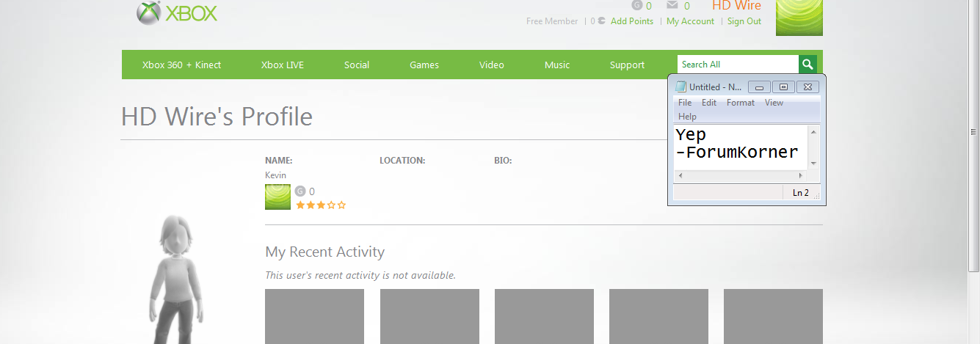Click the Gamerscore G icon beside profile gamerpic
The height and width of the screenshot is (344, 980).
point(300,191)
